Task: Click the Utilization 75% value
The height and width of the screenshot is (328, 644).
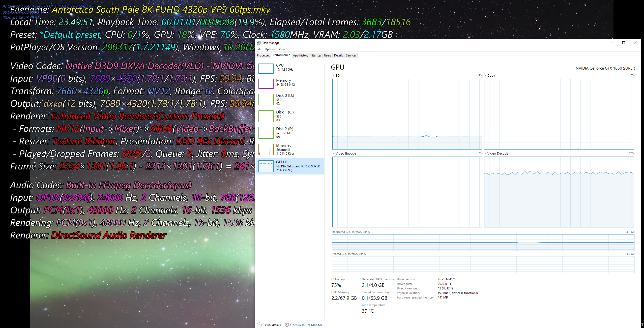Action: [x=336, y=285]
